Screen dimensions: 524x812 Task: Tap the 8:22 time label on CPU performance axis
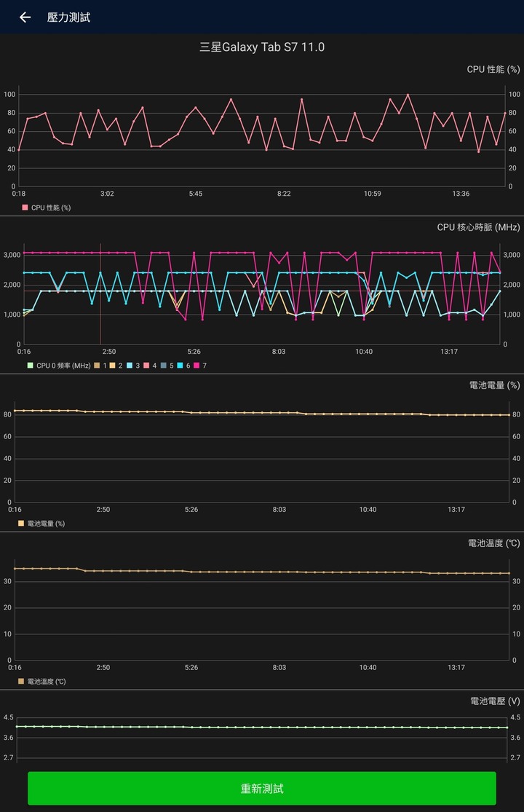click(284, 194)
